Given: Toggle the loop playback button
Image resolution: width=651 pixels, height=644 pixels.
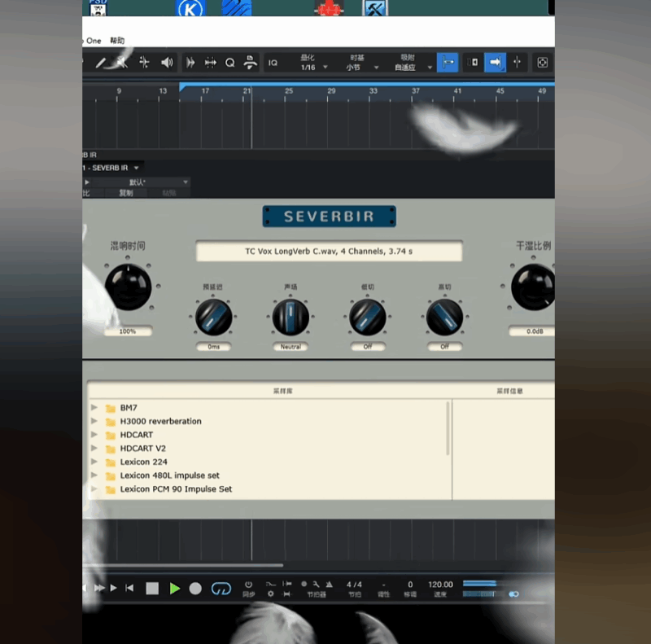Looking at the screenshot, I should 221,588.
